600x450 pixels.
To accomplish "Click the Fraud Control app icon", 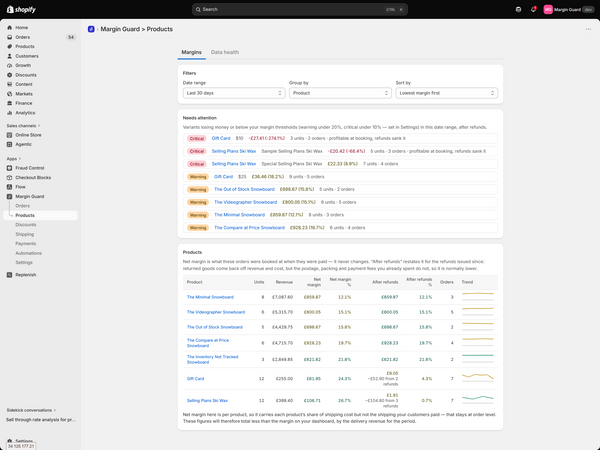I will [x=10, y=168].
